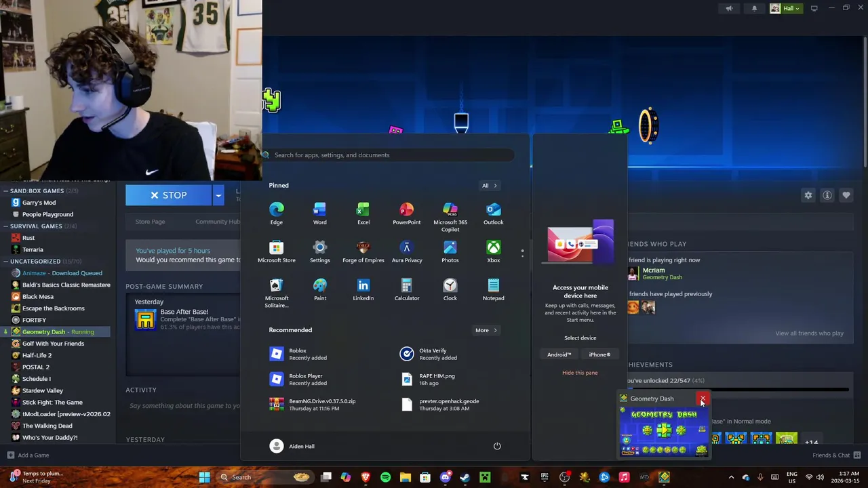Open STOP button dropdown arrow
The height and width of the screenshot is (488, 868).
[218, 195]
